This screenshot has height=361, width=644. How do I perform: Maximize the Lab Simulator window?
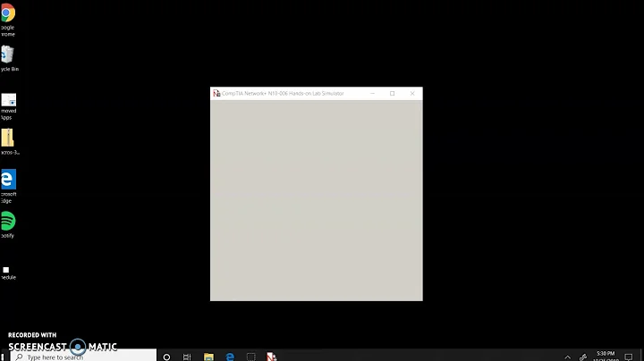[x=393, y=94]
